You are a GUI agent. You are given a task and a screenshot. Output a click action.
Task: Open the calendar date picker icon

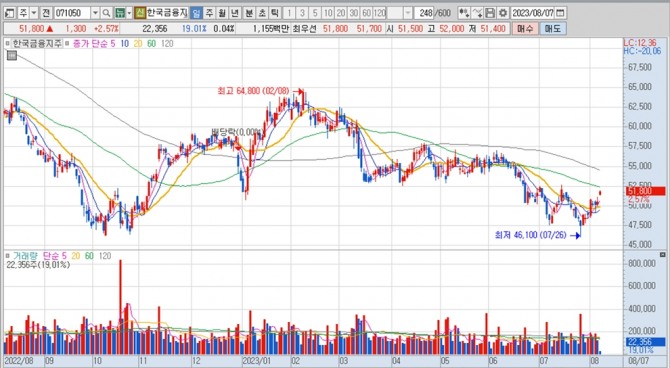560,13
